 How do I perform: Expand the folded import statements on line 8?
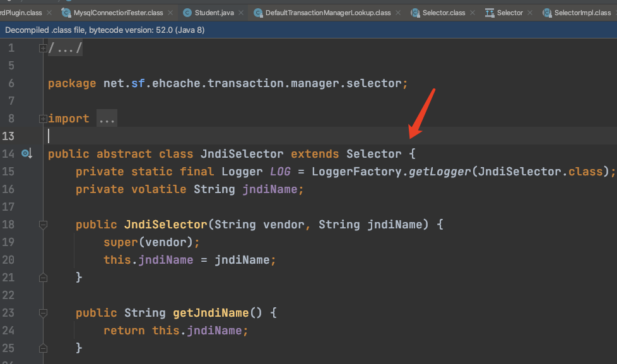[x=43, y=119]
